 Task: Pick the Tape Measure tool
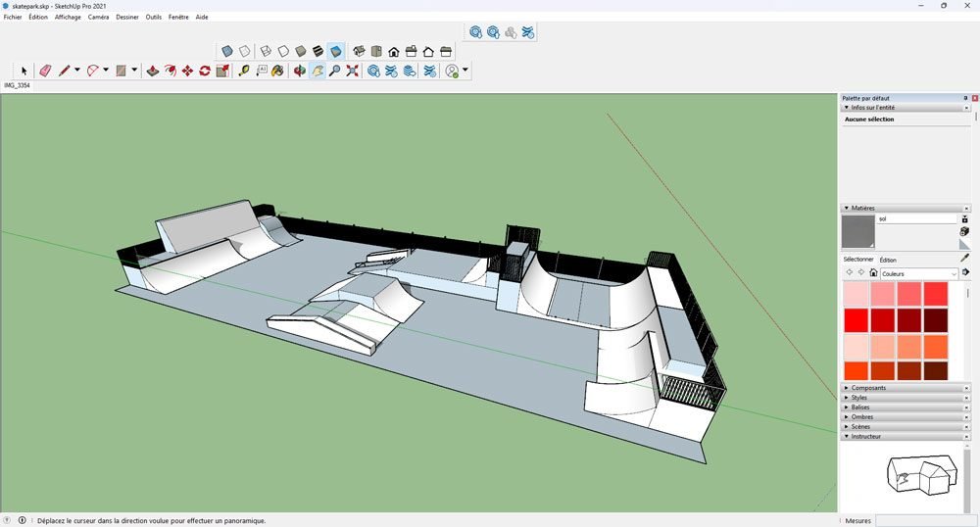coord(244,71)
